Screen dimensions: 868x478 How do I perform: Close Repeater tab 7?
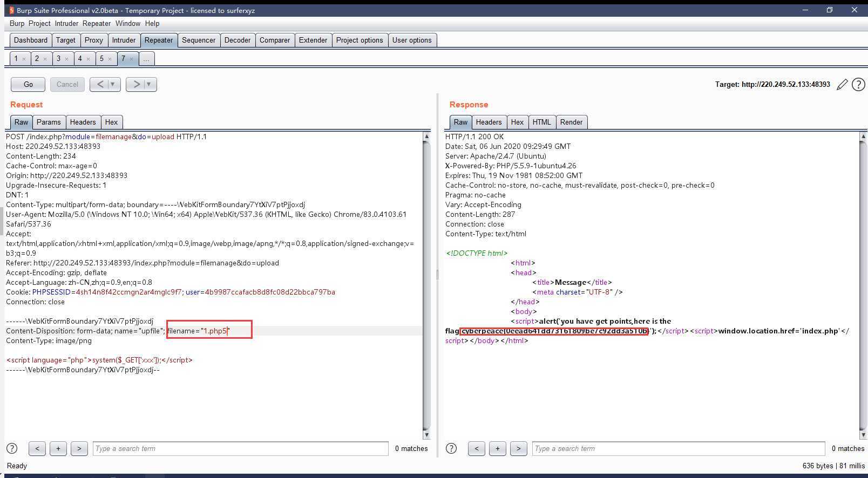[131, 59]
